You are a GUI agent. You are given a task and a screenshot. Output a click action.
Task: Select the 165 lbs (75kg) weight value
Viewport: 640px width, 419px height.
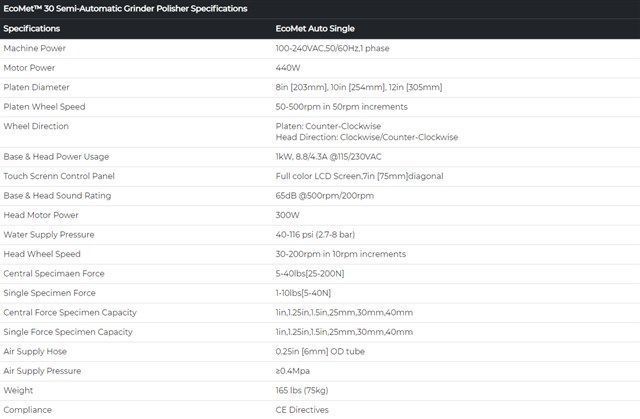[302, 390]
